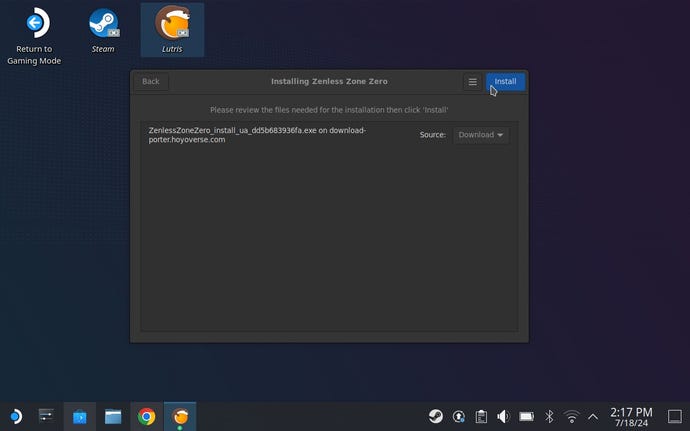Expand the Source Download dropdown
The height and width of the screenshot is (431, 690).
point(481,135)
